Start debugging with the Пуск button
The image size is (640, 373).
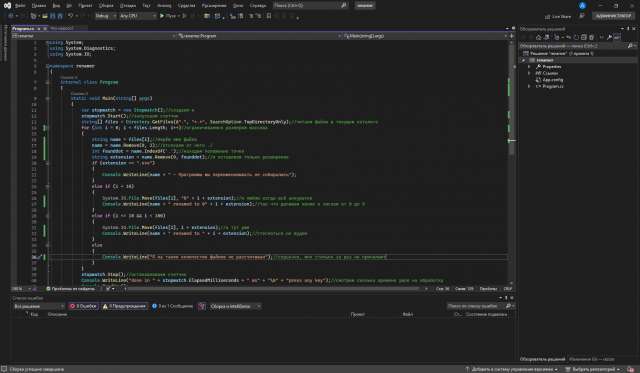(x=168, y=16)
